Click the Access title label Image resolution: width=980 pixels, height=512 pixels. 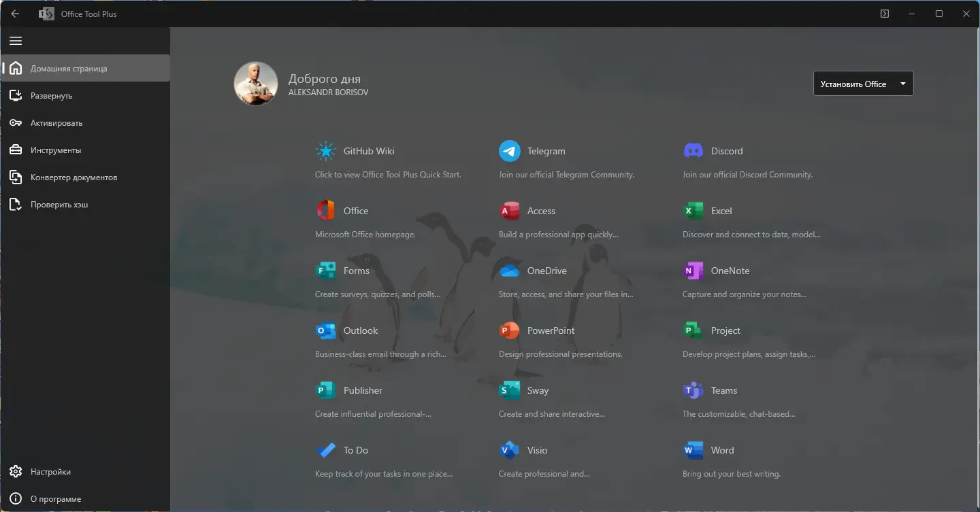pyautogui.click(x=542, y=211)
